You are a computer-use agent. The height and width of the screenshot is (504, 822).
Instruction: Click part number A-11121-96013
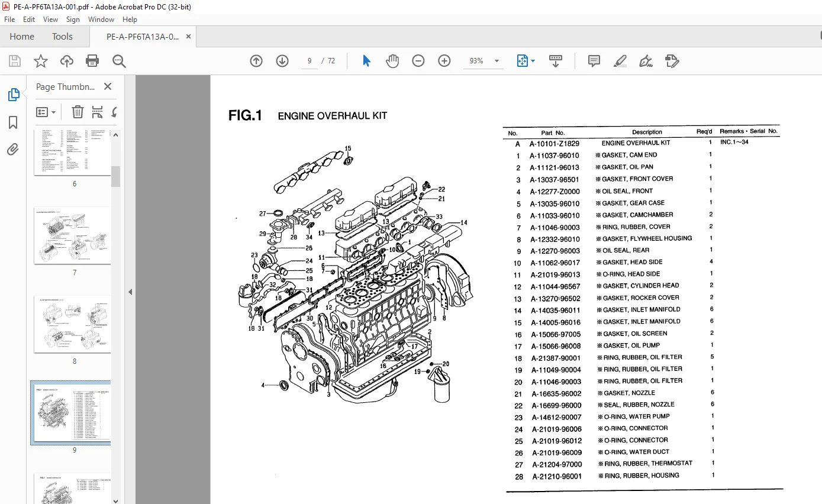pos(555,167)
